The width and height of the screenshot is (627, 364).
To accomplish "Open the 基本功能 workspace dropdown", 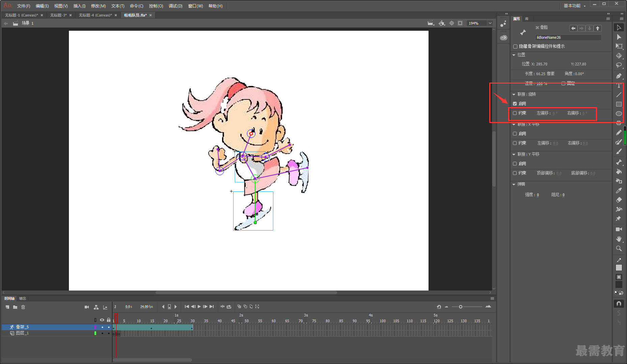I will 574,6.
